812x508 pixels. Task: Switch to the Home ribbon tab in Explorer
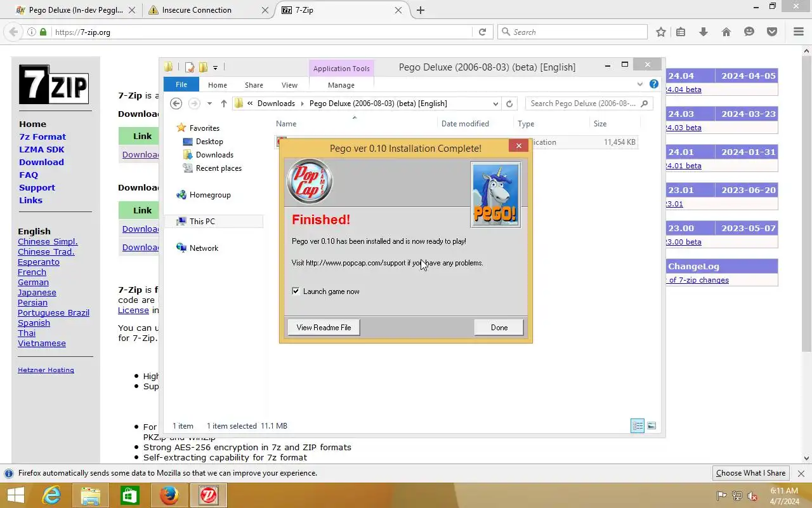218,85
